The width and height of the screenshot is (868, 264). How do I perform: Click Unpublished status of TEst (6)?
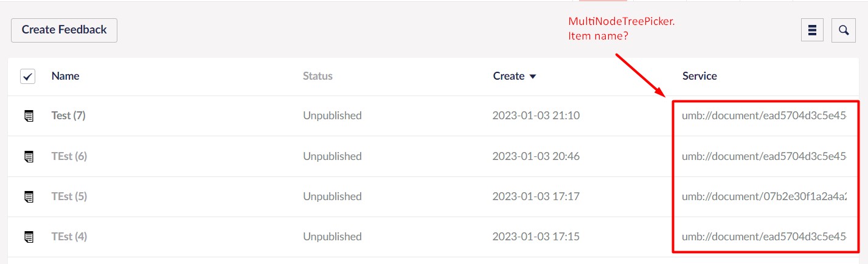point(332,156)
